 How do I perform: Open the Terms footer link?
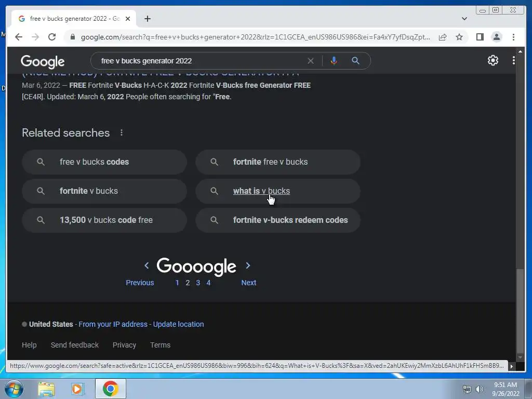coord(160,345)
